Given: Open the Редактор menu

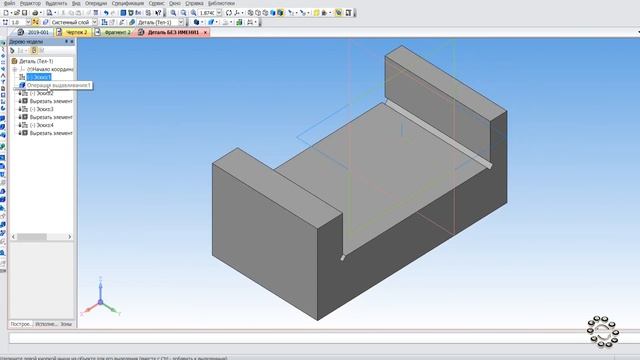Looking at the screenshot, I should tap(30, 3).
